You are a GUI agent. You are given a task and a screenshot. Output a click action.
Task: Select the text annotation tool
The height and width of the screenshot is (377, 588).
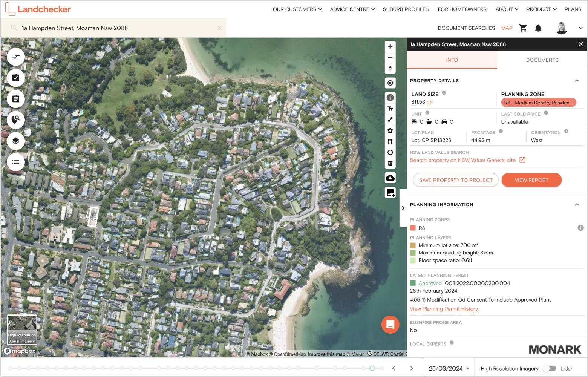tap(390, 109)
